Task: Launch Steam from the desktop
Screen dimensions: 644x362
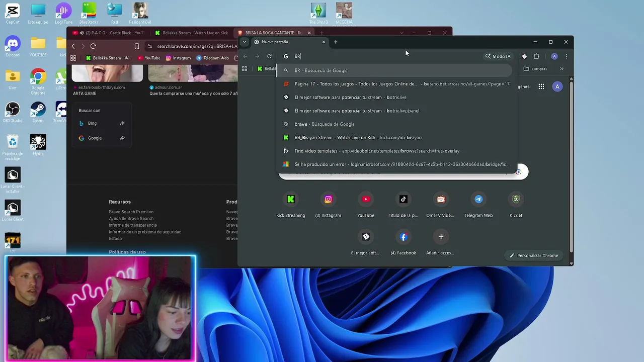Action: [x=38, y=112]
